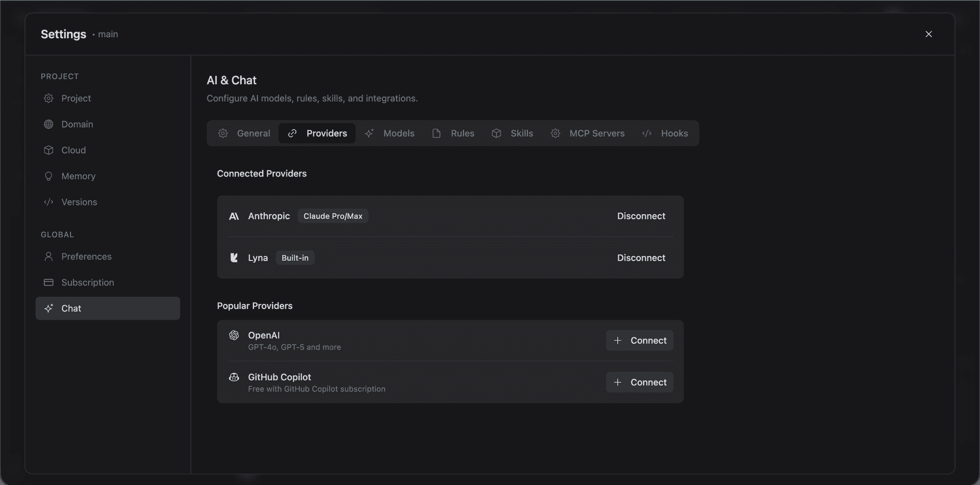Click the Lyna provider name
The width and height of the screenshot is (980, 485).
click(x=258, y=258)
